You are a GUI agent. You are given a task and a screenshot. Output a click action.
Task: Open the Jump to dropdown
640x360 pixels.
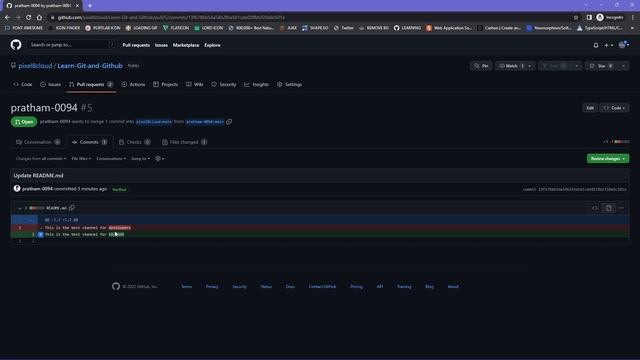tap(140, 158)
